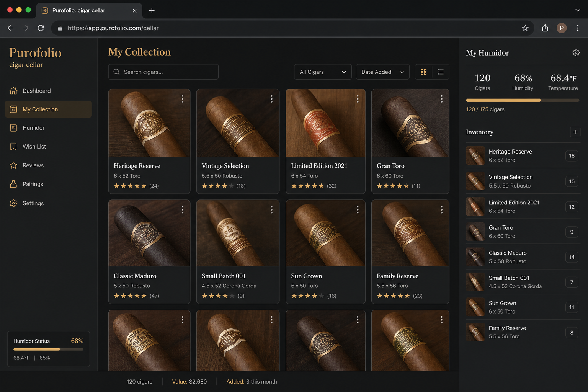
Task: Click the Reviews star icon
Action: pos(13,165)
